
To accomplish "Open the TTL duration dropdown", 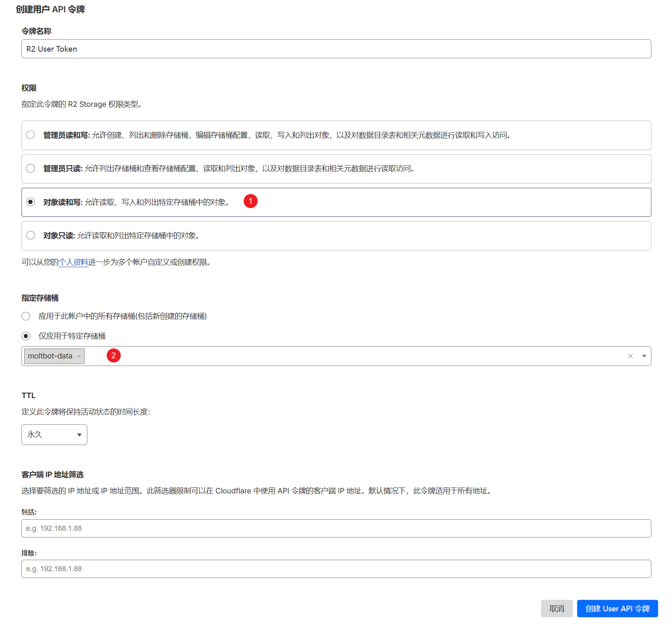I will 54,435.
